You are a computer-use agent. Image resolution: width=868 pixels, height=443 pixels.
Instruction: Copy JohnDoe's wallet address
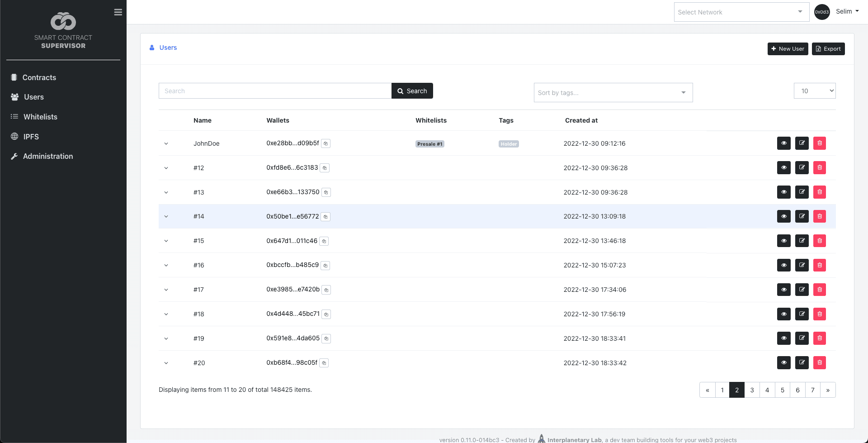tap(325, 143)
